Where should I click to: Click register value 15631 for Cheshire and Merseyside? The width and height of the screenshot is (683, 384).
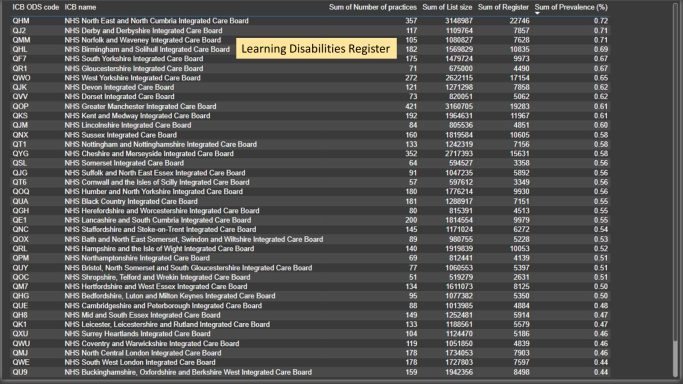point(520,154)
